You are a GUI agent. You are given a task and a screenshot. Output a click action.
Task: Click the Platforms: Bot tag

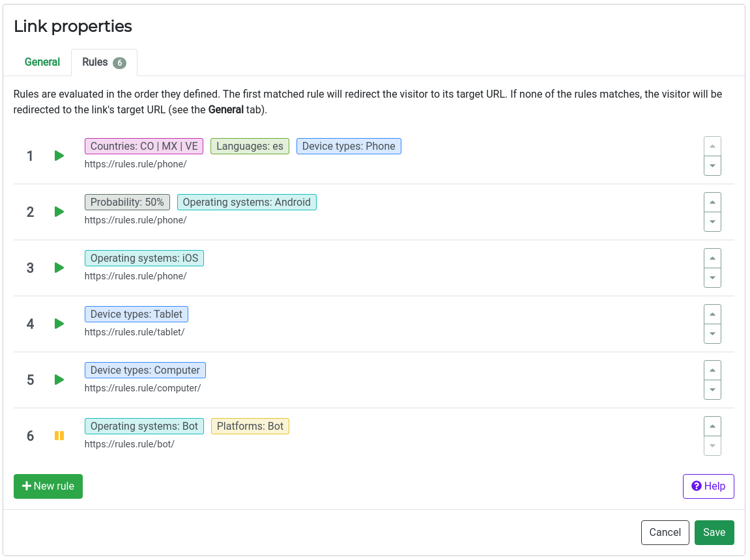tap(250, 427)
